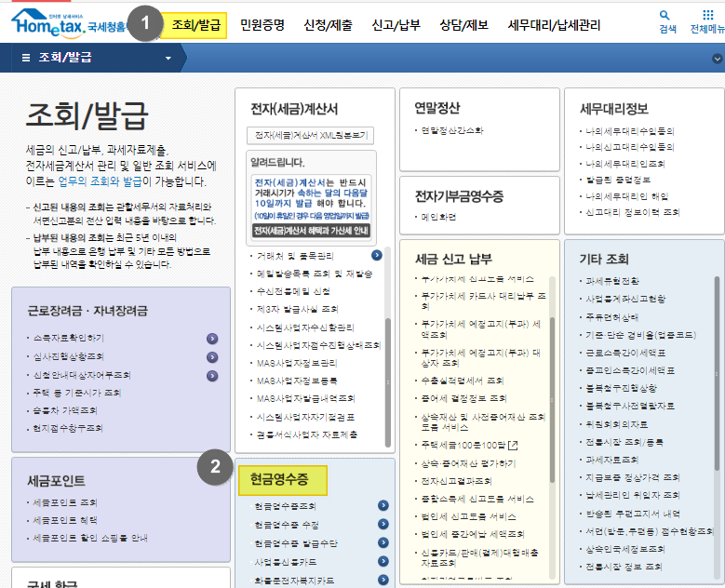Select the 신고/납부 menu

394,25
